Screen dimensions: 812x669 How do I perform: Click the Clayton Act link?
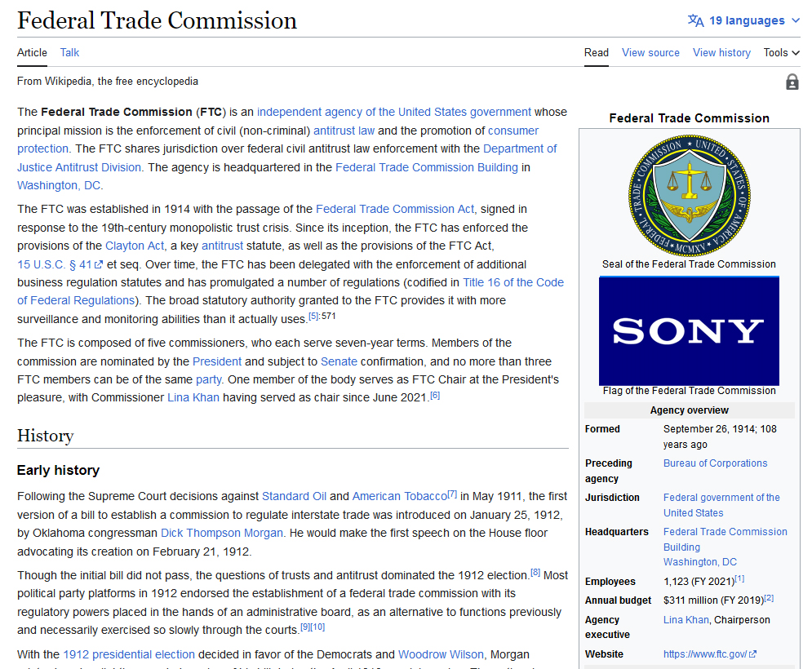(x=134, y=246)
